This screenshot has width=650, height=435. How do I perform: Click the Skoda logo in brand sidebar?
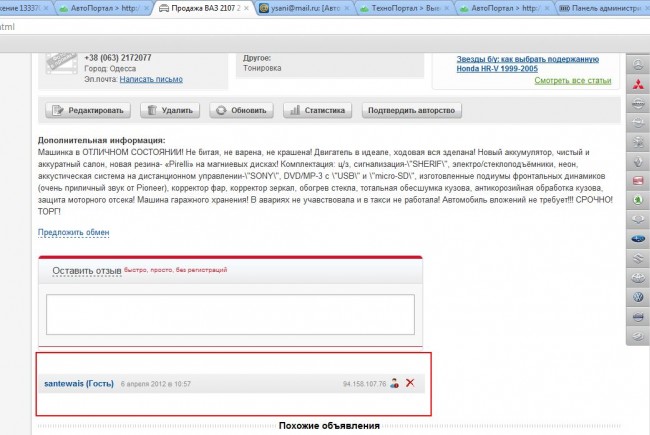coord(637,199)
